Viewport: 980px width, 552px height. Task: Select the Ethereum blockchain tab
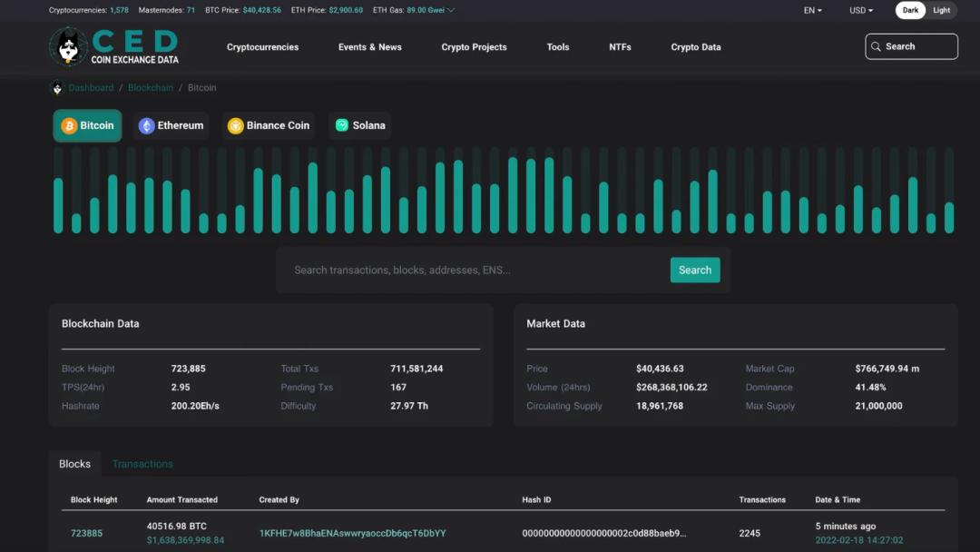[171, 125]
